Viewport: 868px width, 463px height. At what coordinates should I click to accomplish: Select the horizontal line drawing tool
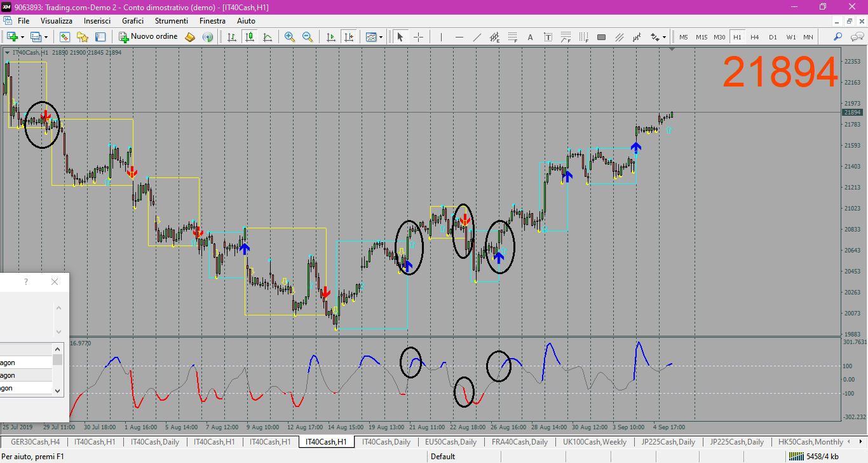tap(459, 37)
